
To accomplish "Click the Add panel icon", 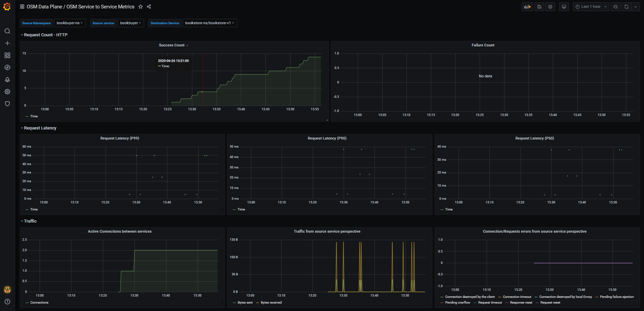I will (x=527, y=7).
